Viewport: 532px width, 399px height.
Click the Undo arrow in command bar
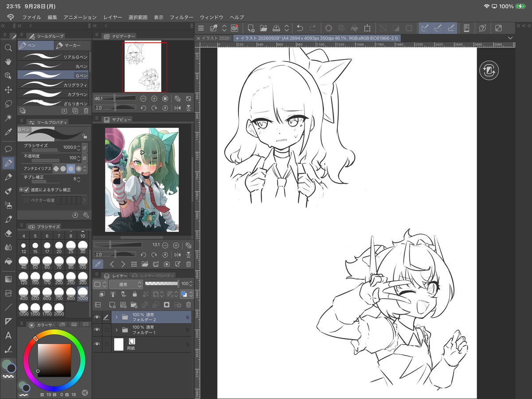[300, 28]
